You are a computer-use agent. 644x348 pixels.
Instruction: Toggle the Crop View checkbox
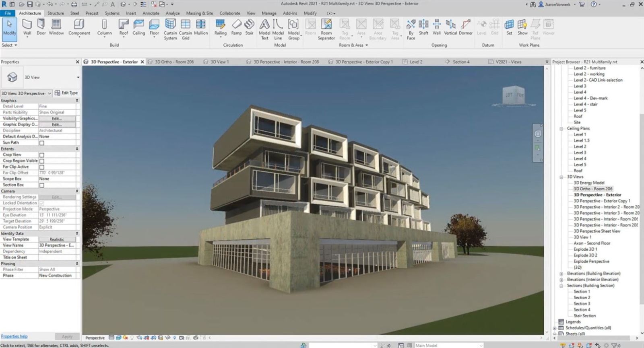(42, 155)
